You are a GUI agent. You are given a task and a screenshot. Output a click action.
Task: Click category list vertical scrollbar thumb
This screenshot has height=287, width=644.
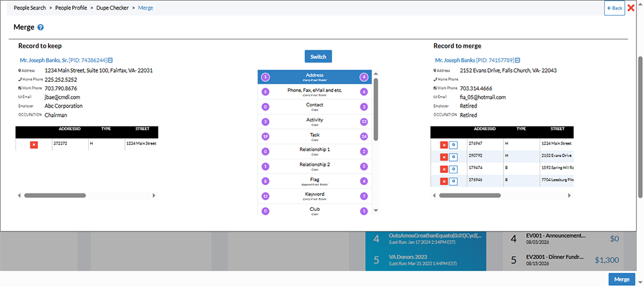375,109
